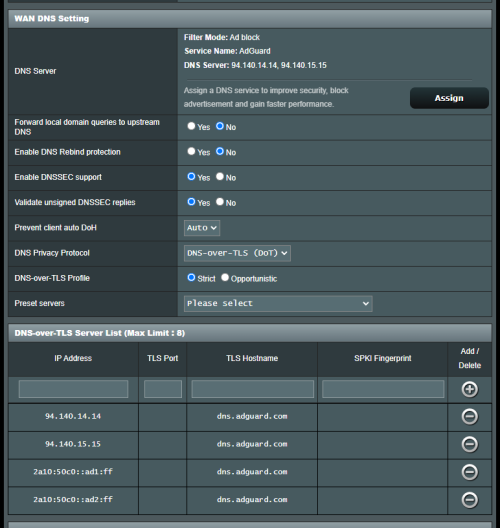Screen dimensions: 500x528
Task: Select No for Validate unsigned DNSSEC replies
Action: [220, 202]
